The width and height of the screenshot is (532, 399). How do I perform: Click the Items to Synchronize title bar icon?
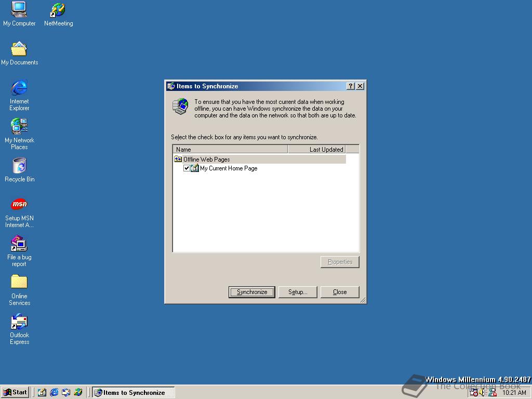171,86
